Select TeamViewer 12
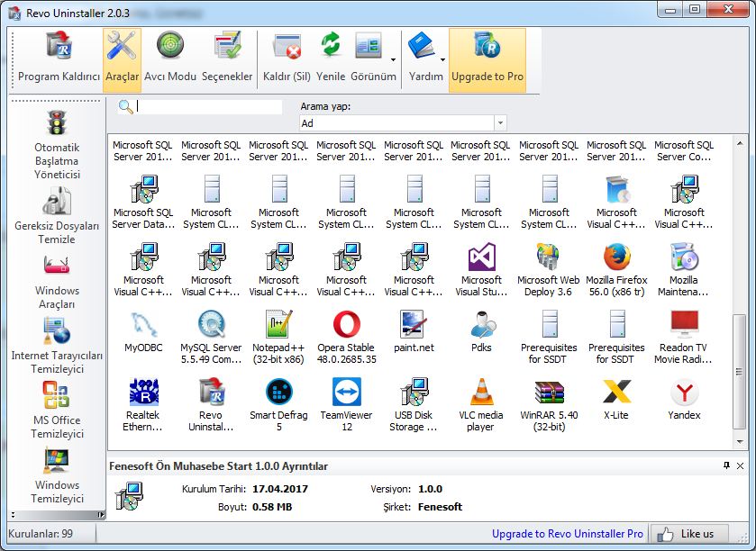The image size is (756, 551). (347, 404)
